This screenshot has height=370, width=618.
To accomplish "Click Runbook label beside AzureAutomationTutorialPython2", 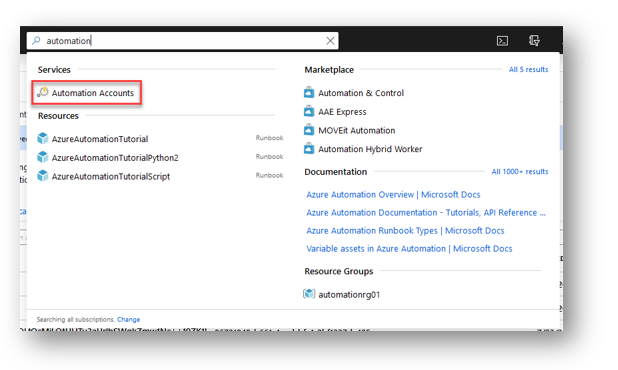I will (270, 156).
